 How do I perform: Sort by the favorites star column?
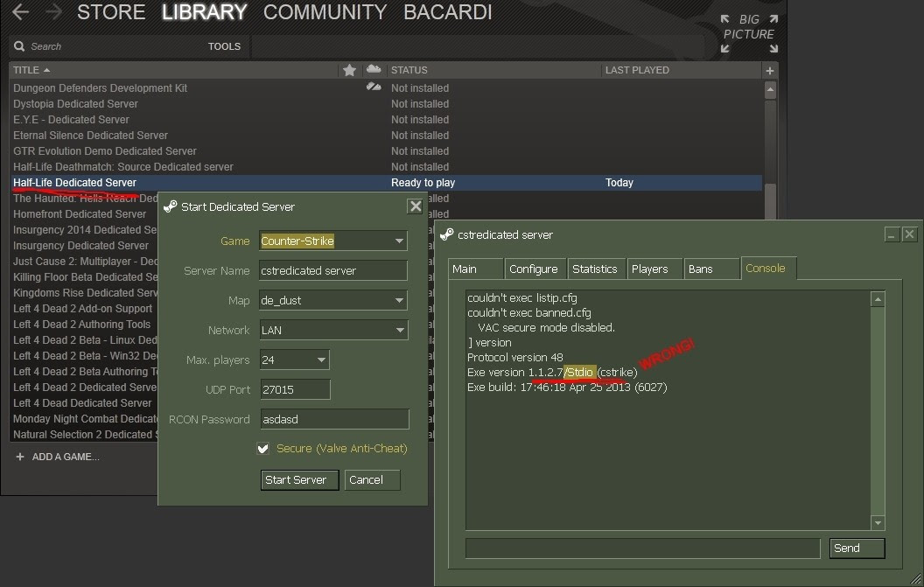(349, 70)
